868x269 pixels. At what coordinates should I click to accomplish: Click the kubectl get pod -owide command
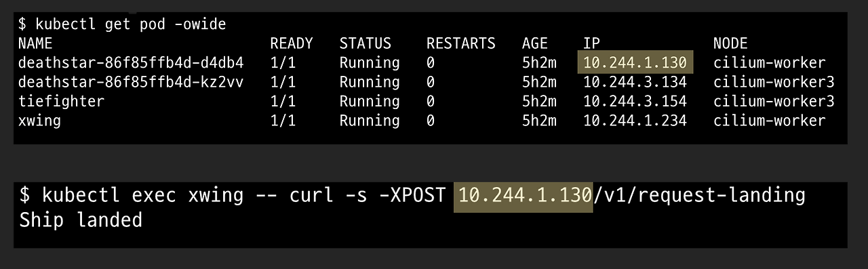(122, 24)
